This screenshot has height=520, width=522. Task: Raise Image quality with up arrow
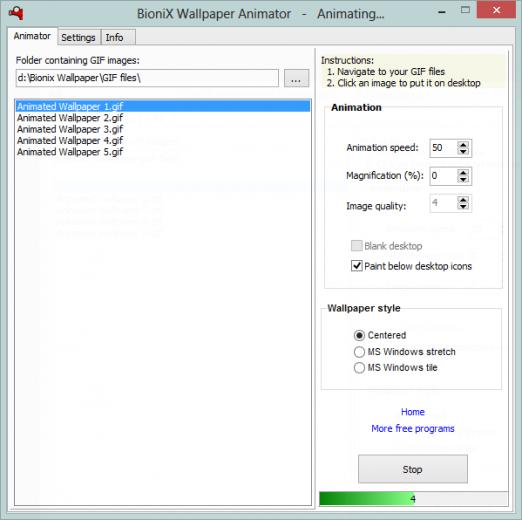(463, 200)
